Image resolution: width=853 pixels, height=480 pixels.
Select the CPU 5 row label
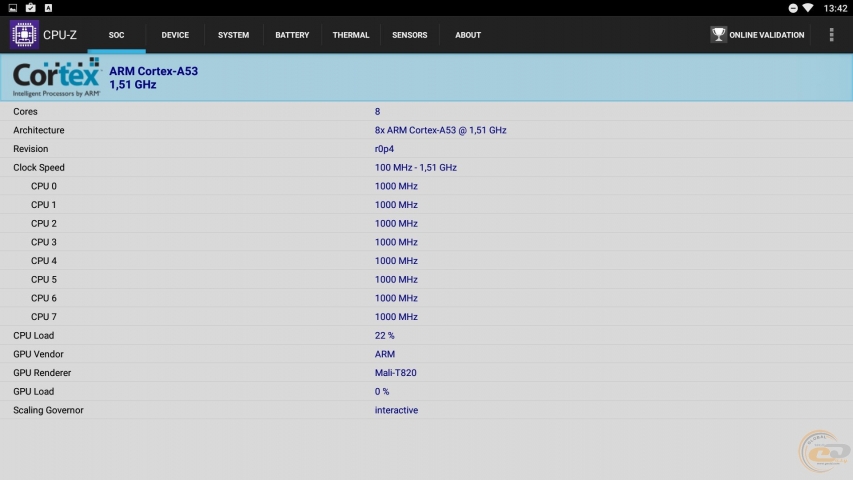[x=44, y=280]
